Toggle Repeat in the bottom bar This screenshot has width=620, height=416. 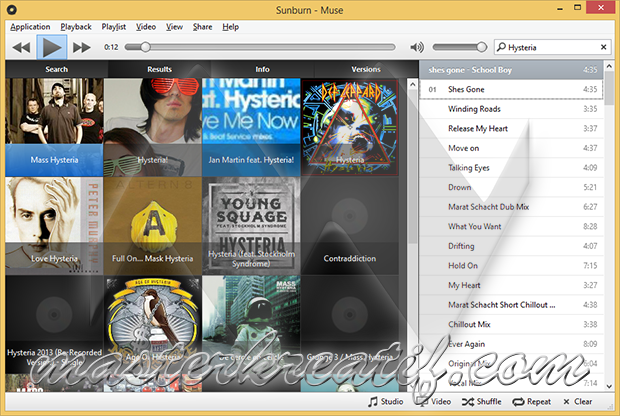click(x=531, y=401)
